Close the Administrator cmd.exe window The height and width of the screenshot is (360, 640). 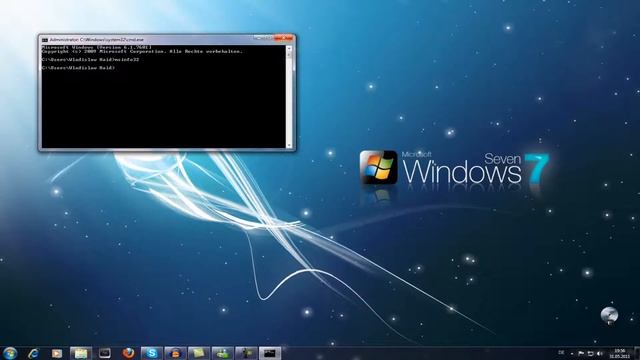(283, 38)
